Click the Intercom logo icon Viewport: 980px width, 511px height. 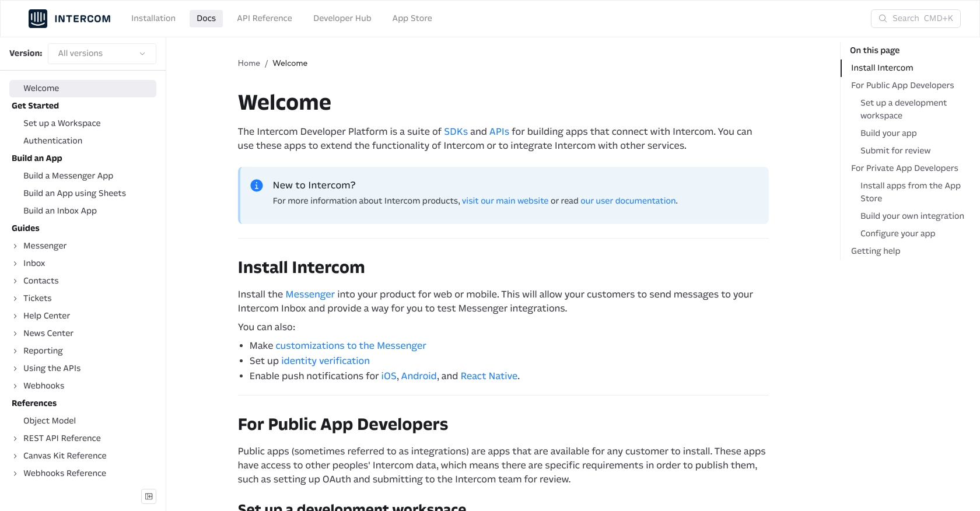(x=38, y=19)
